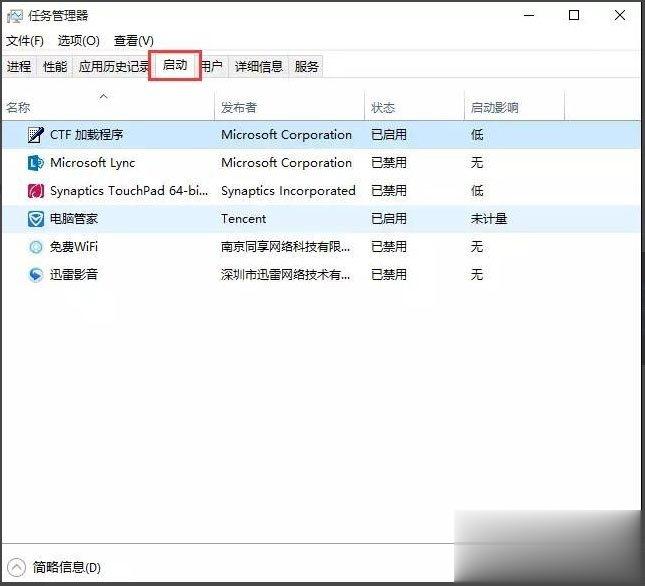This screenshot has height=586, width=645.
Task: Sort by the 状态 column header
Action: tap(414, 107)
